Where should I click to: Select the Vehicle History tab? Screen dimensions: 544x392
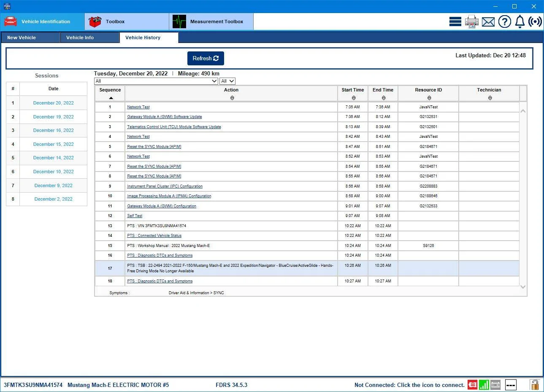149,38
